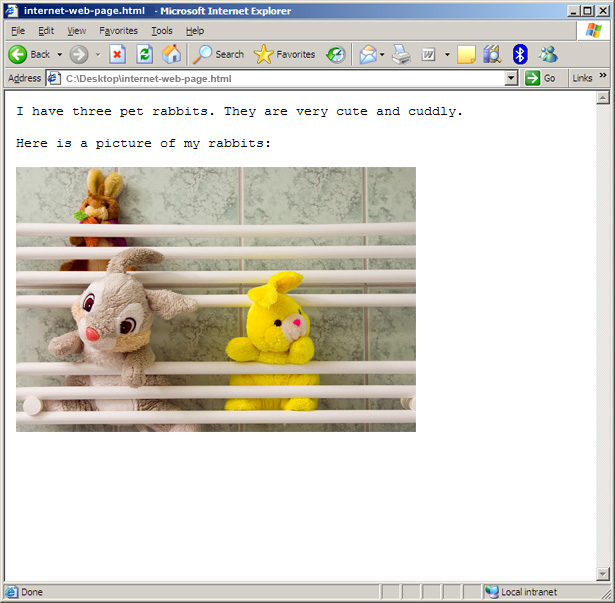Open the Messenger people icon
Image resolution: width=615 pixels, height=603 pixels.
click(548, 54)
